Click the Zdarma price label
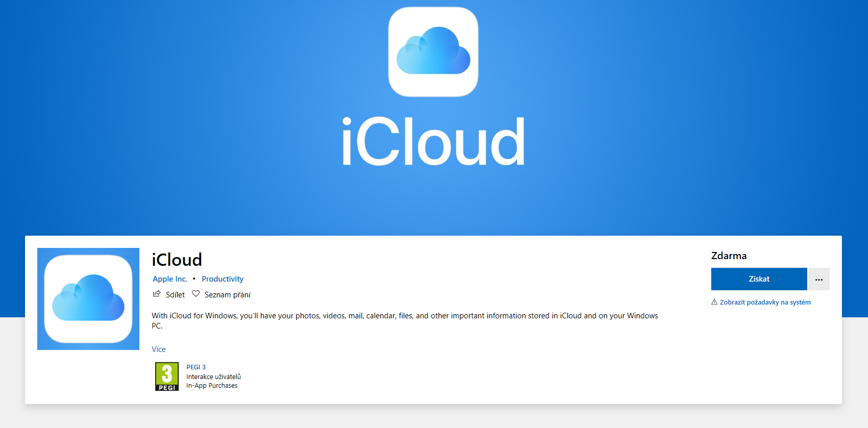 pos(729,256)
